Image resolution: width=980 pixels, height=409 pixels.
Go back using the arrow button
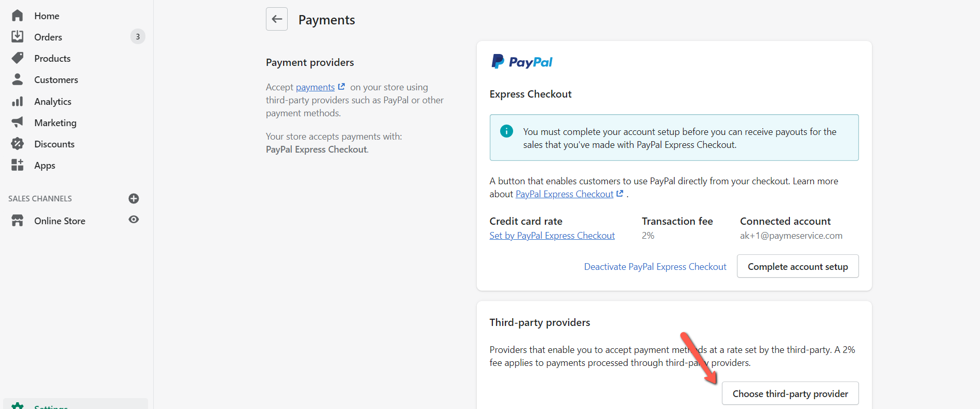[x=277, y=19]
